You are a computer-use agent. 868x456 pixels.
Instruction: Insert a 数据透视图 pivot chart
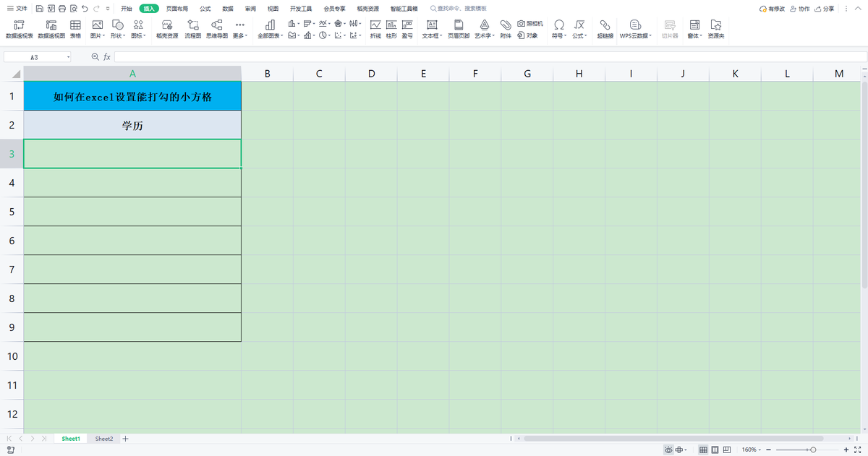[x=51, y=29]
